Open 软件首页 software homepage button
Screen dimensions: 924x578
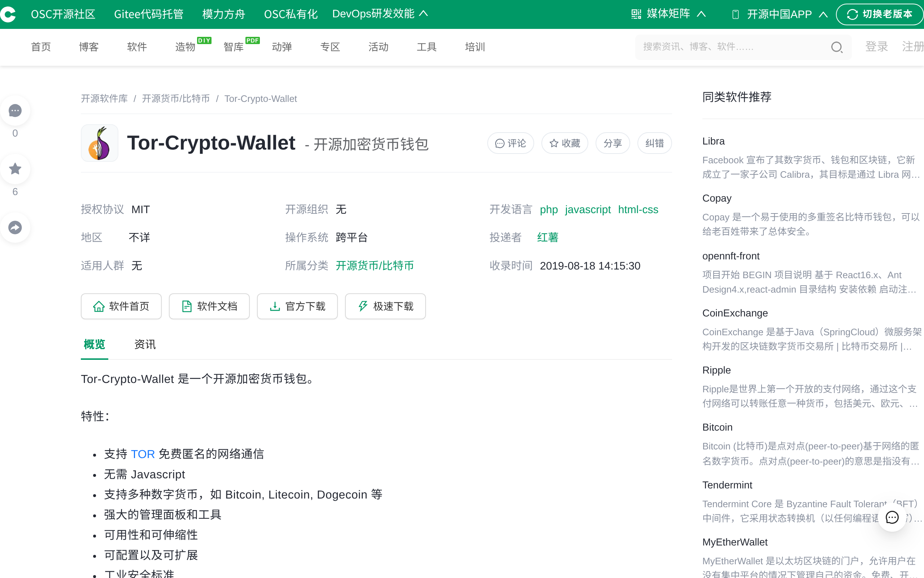tap(121, 306)
